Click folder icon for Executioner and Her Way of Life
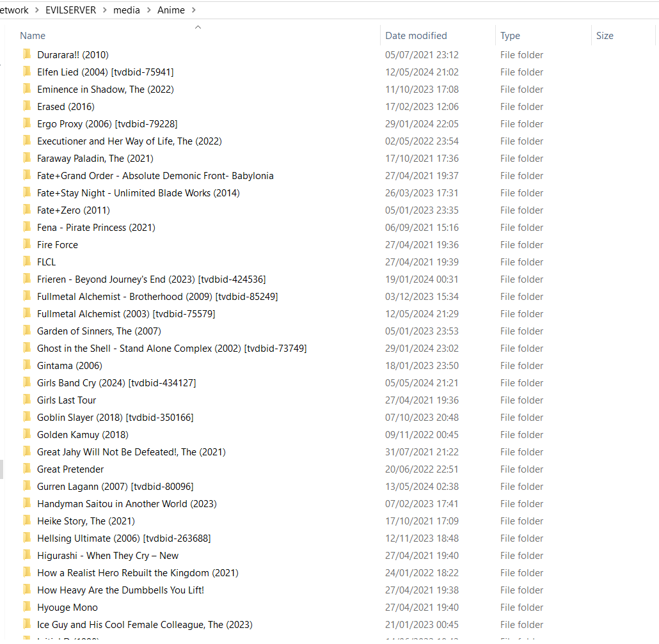Viewport: 659px width, 644px height. tap(27, 140)
